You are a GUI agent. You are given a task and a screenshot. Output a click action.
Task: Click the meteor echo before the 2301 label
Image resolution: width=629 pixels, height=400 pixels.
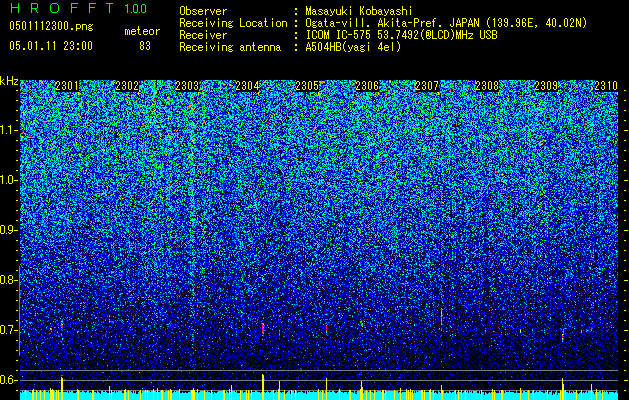(62, 325)
